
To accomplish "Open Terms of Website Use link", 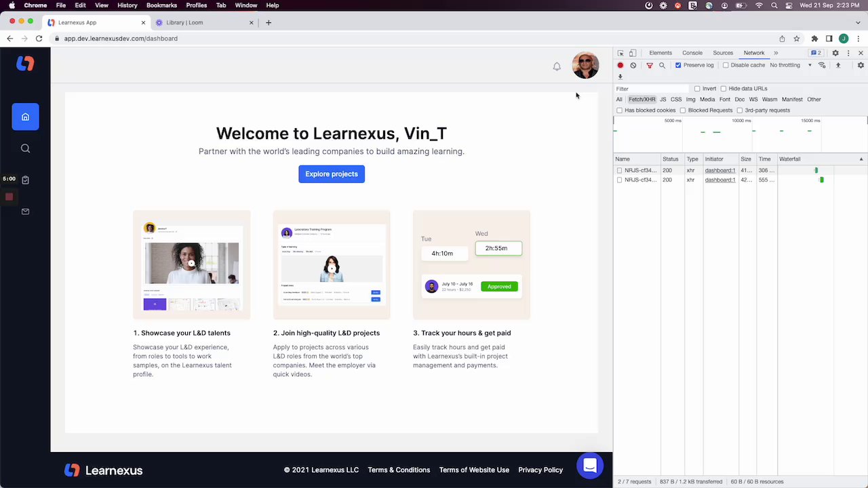I will tap(474, 470).
